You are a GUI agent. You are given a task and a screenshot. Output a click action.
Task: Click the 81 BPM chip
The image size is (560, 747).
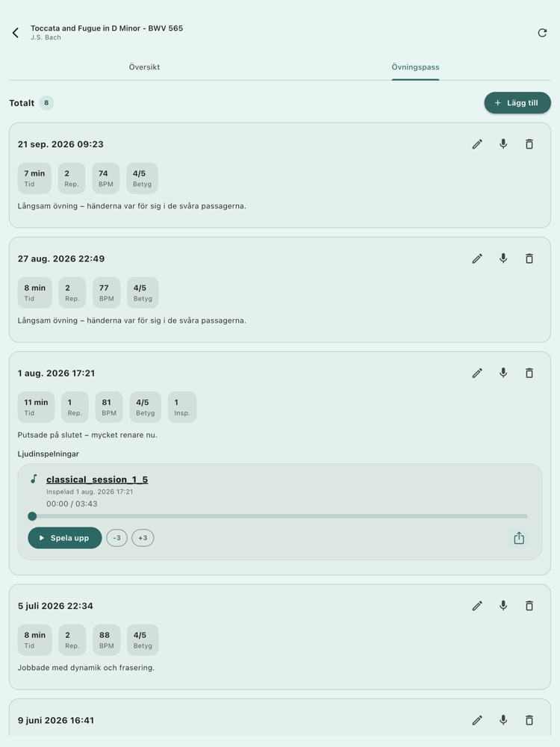pos(109,407)
